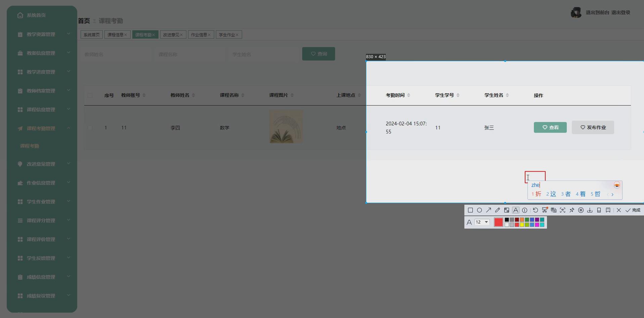The image size is (644, 318).
Task: Switch to the 课程信息 tab
Action: (115, 34)
